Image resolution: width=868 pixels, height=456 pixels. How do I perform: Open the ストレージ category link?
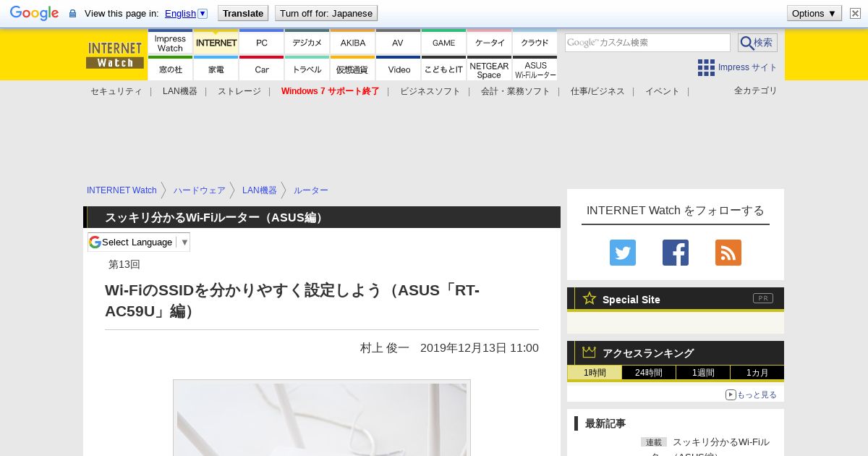pyautogui.click(x=239, y=91)
